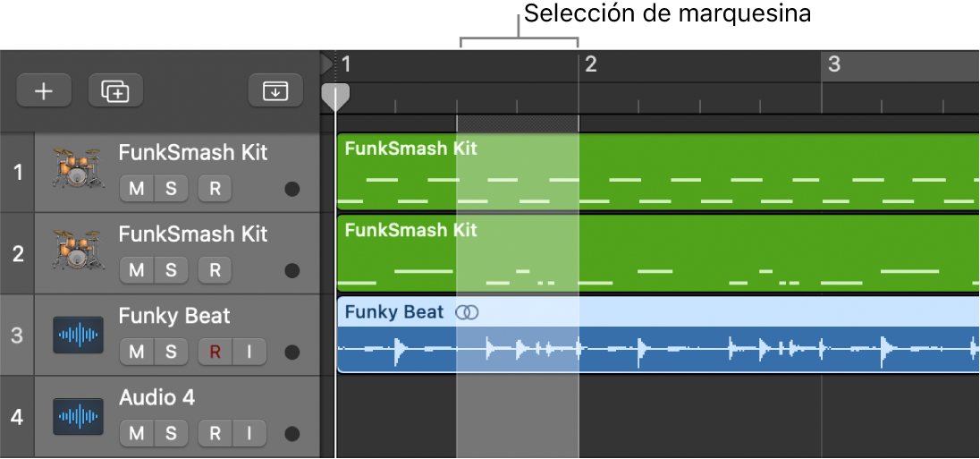Click the duplicate track button
The image size is (980, 459).
[x=115, y=91]
